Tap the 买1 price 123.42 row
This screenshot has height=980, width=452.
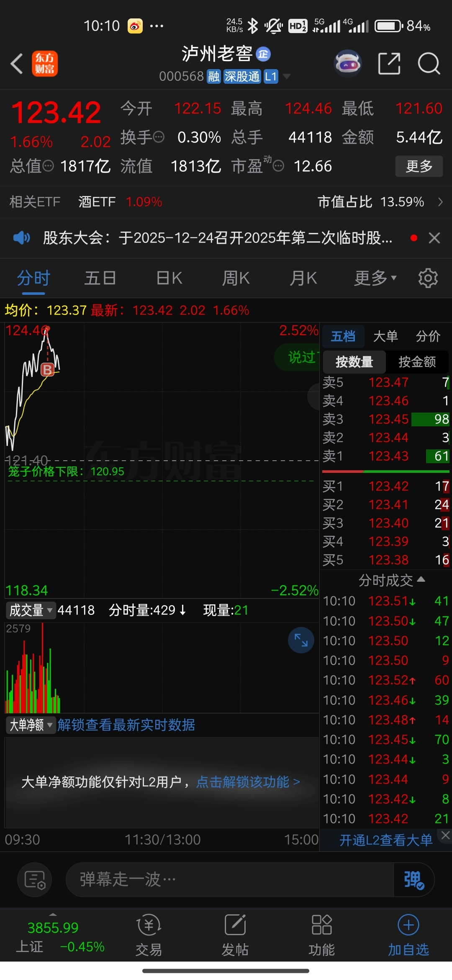pos(386,486)
